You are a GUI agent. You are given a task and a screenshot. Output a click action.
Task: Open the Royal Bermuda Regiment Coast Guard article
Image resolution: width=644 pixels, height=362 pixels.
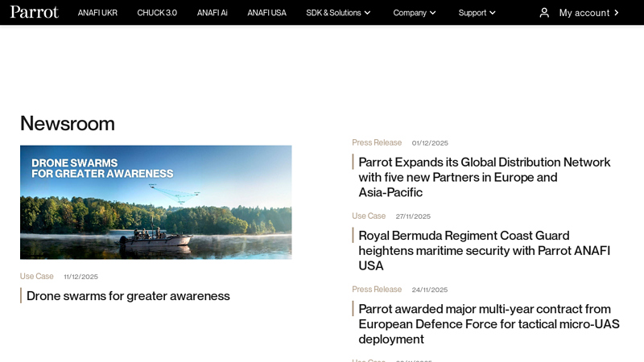coord(485,251)
